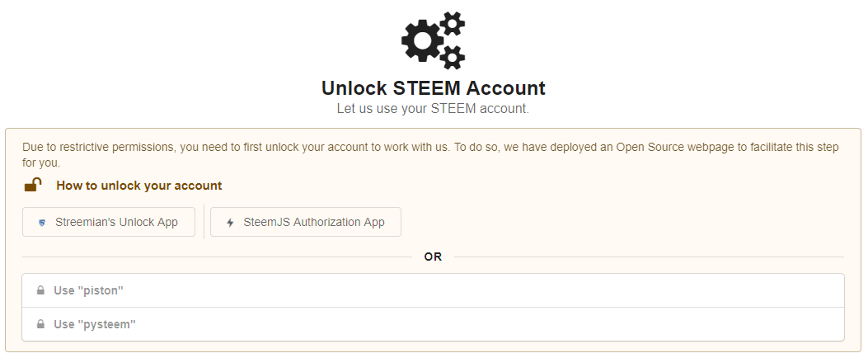868x358 pixels.
Task: Click the small upper-right gear icon
Action: [453, 23]
